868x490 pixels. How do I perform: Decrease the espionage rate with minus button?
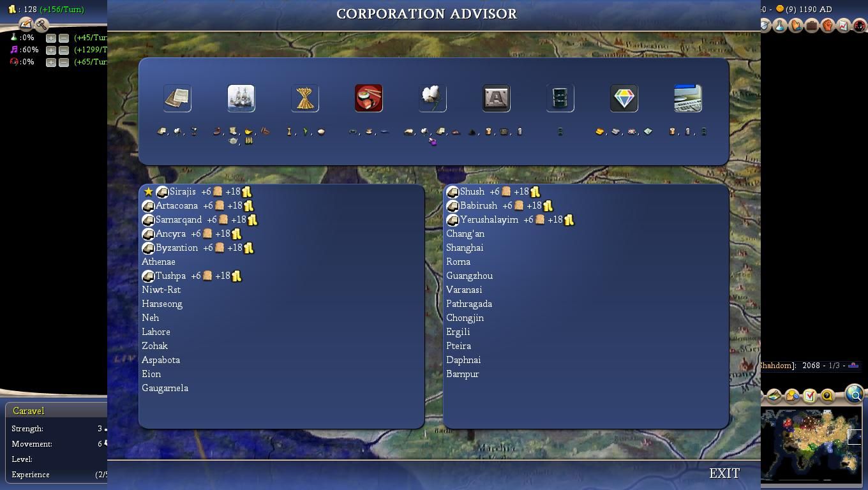click(64, 62)
